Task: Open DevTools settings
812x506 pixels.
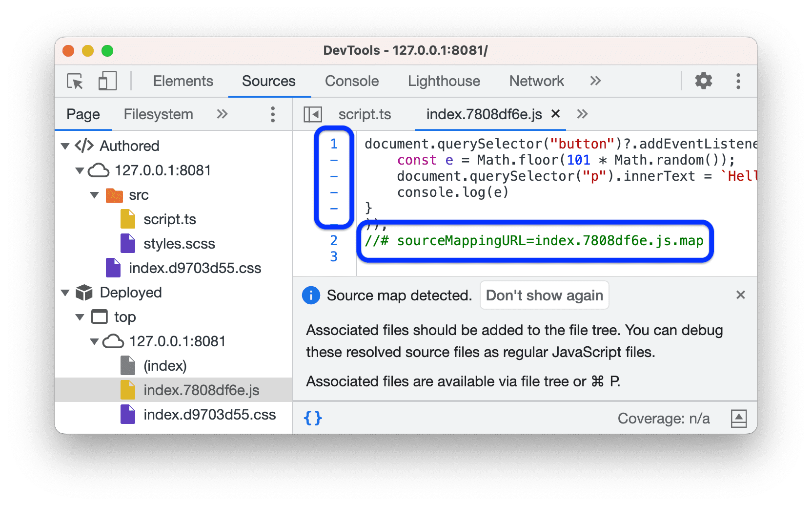Action: tap(703, 81)
